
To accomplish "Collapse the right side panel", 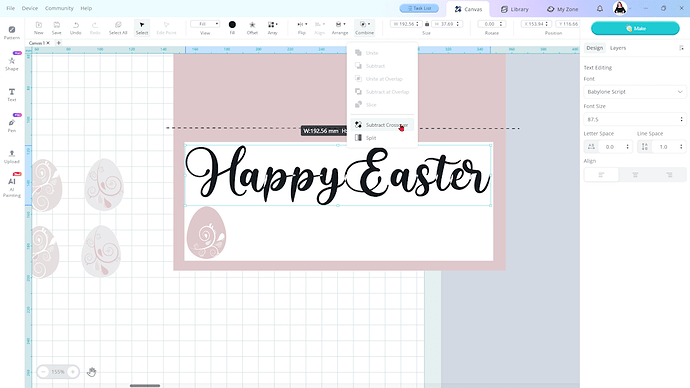I will point(681,48).
